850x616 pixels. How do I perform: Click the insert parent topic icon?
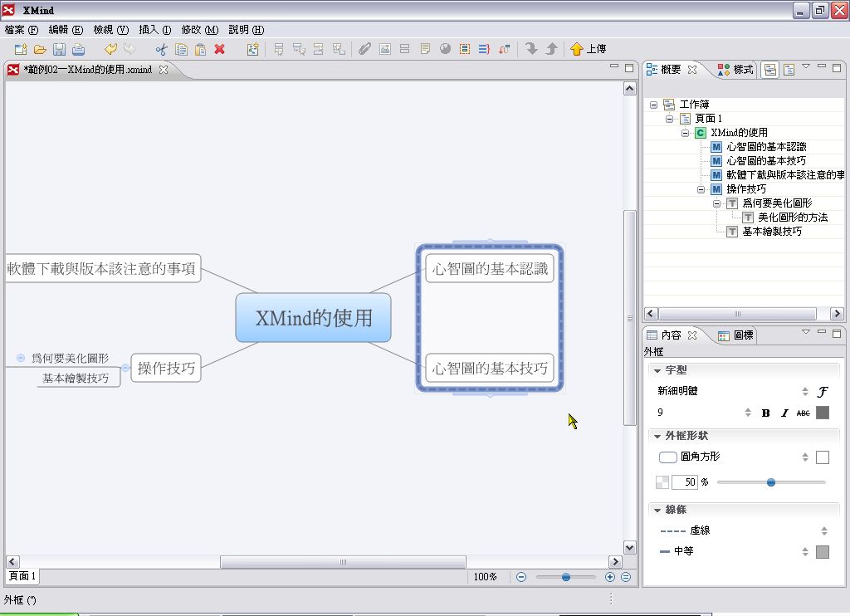tap(339, 49)
